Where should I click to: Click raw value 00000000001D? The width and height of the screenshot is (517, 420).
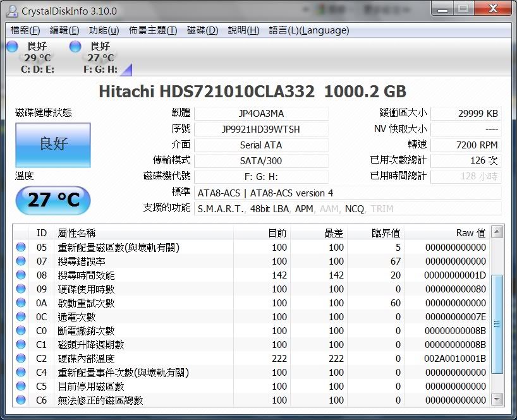pos(455,275)
